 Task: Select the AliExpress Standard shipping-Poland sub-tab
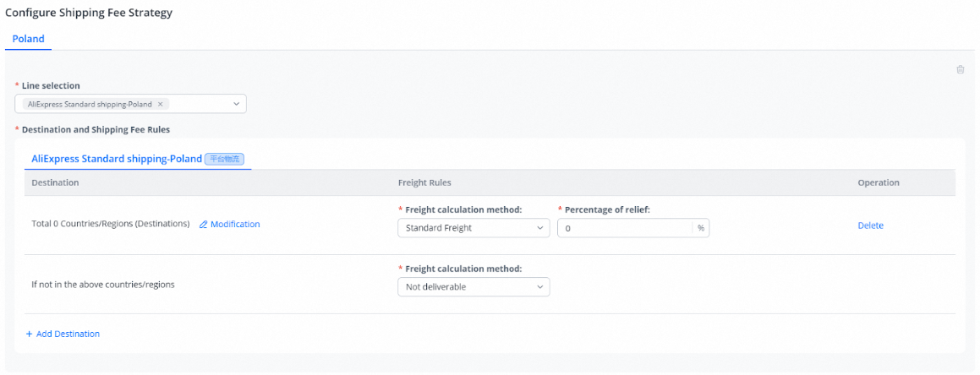click(116, 159)
